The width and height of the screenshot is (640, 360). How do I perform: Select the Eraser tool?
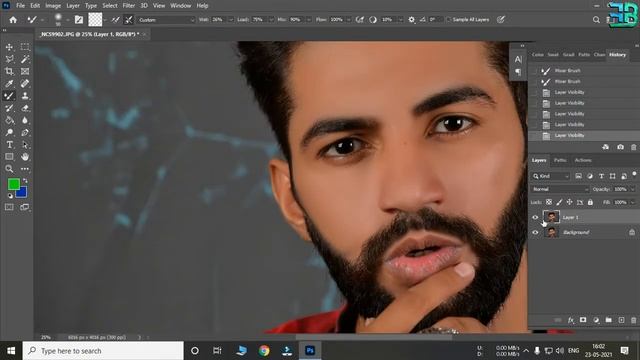[25, 108]
